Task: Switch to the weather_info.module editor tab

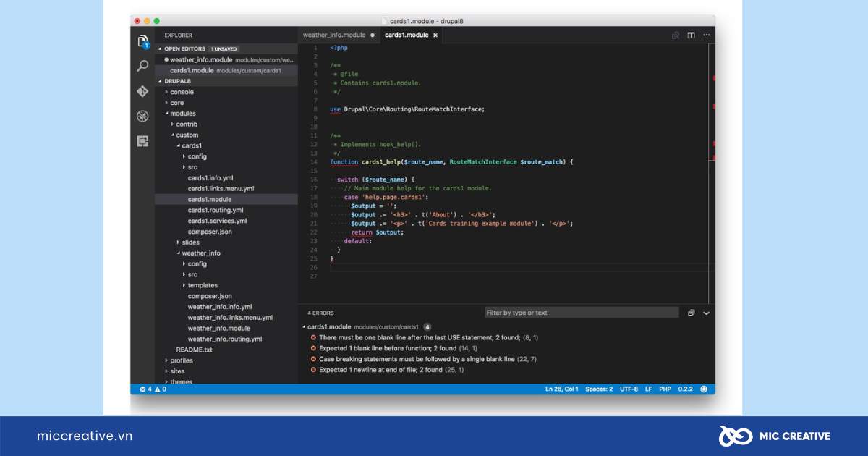Action: coord(334,35)
